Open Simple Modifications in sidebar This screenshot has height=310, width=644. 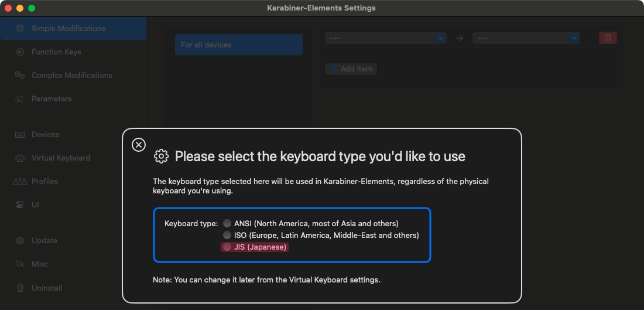coord(73,28)
